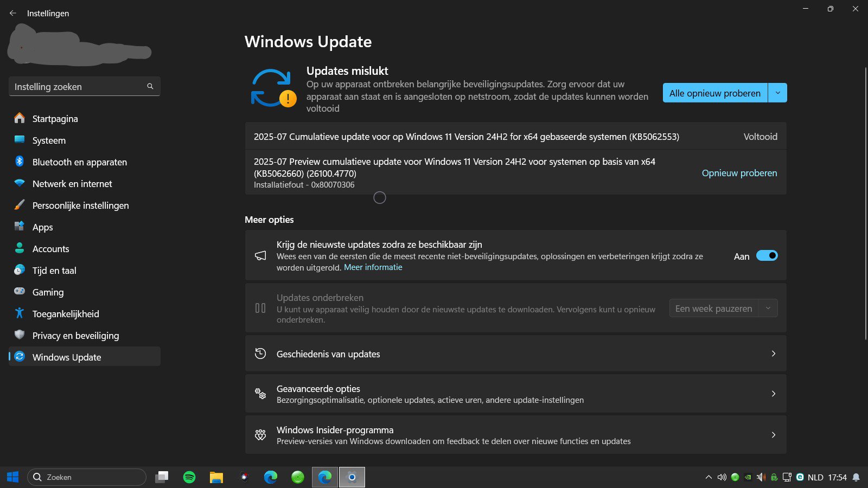This screenshot has height=488, width=868.
Task: Open Geschiedenis van updates
Action: coord(516,354)
